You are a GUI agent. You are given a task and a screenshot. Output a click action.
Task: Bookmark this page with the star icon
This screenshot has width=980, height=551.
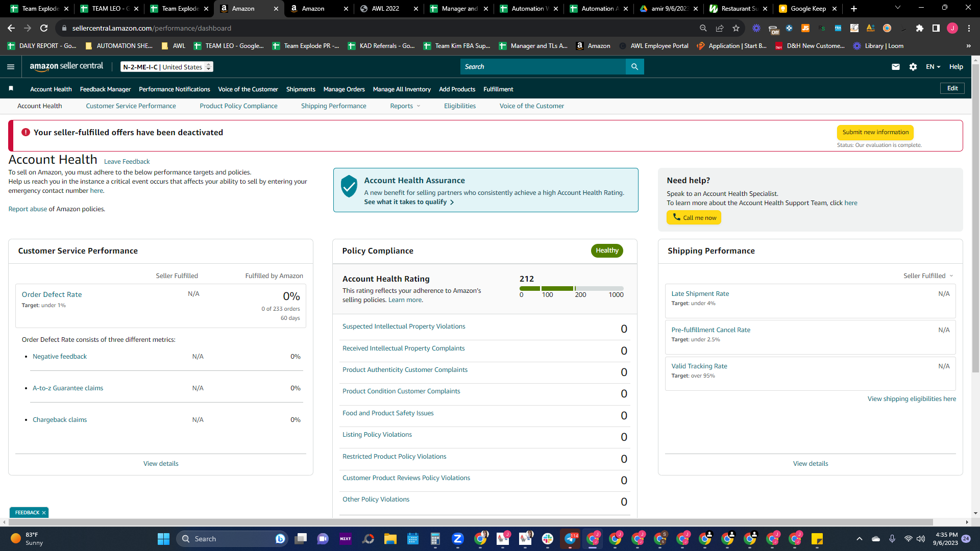click(736, 28)
